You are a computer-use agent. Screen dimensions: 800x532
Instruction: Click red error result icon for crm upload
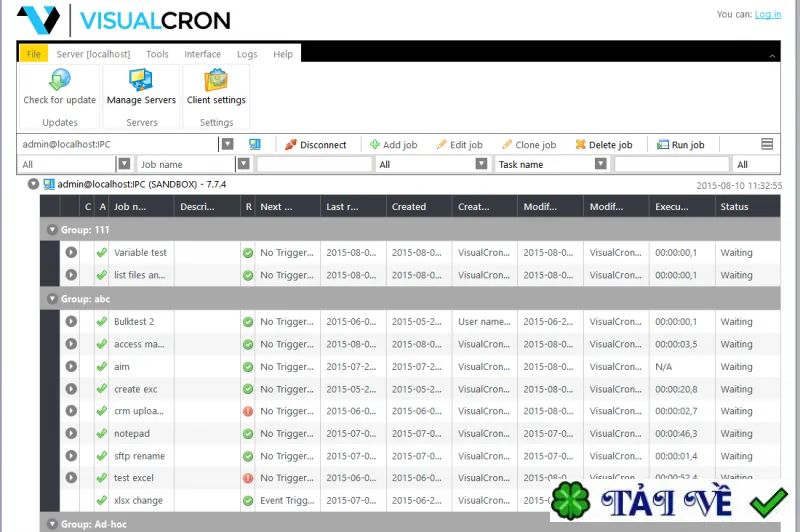(x=248, y=411)
